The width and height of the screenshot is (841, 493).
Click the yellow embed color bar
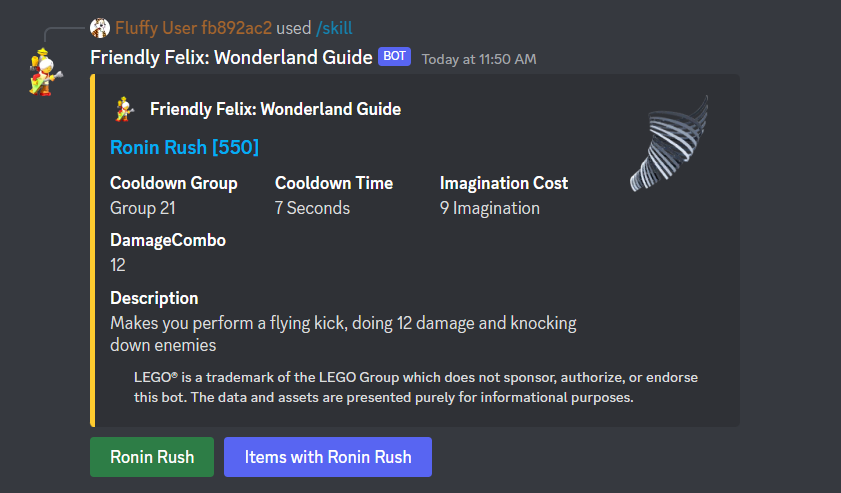(93, 250)
